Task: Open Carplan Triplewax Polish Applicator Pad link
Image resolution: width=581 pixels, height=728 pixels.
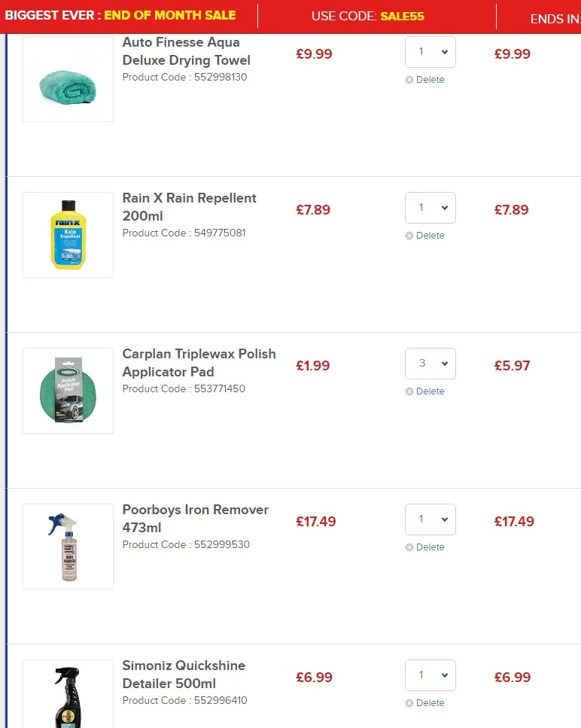Action: pyautogui.click(x=199, y=363)
